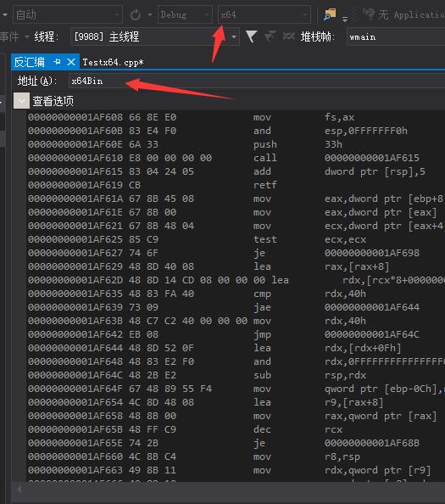
Task: Click the 事件 dropdown at left edge
Action: point(14,36)
